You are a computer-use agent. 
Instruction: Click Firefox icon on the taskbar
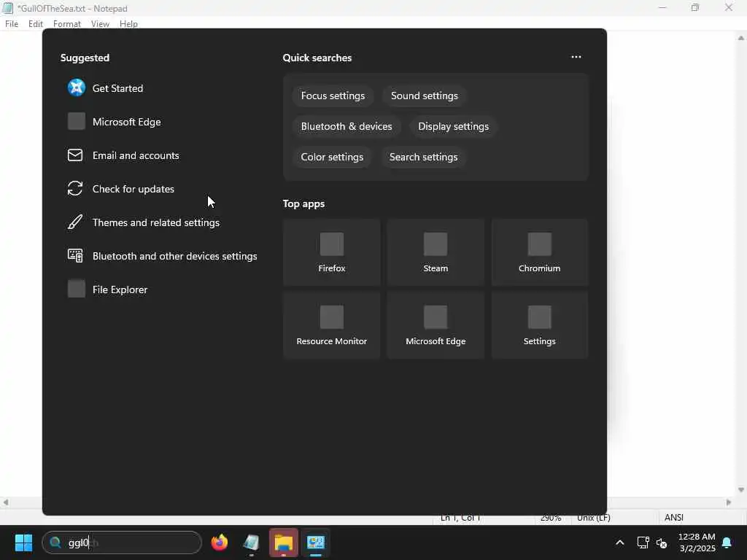(220, 542)
